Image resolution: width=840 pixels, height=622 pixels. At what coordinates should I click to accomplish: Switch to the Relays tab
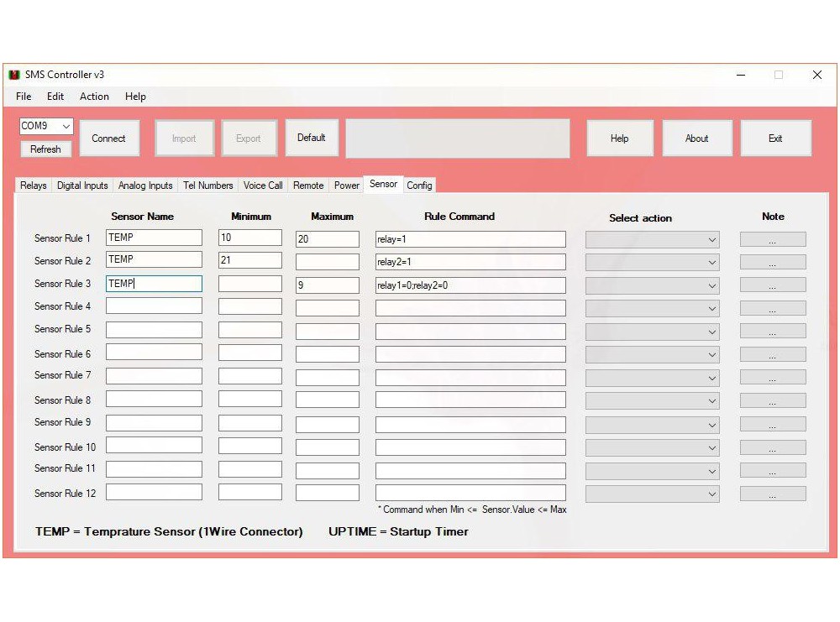(x=34, y=186)
